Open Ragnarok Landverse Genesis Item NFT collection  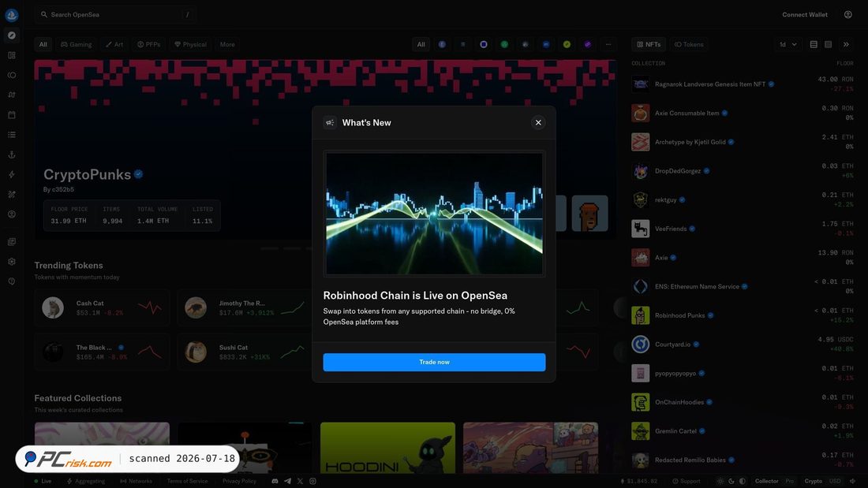click(x=743, y=84)
